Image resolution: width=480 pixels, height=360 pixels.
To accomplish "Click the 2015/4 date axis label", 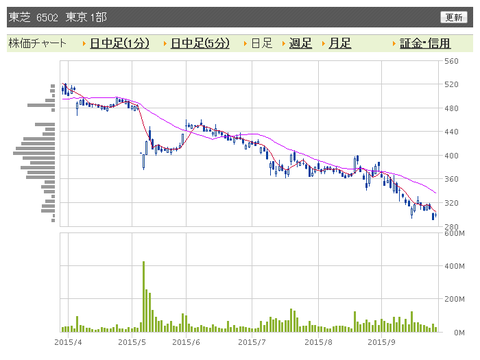I will pos(68,342).
